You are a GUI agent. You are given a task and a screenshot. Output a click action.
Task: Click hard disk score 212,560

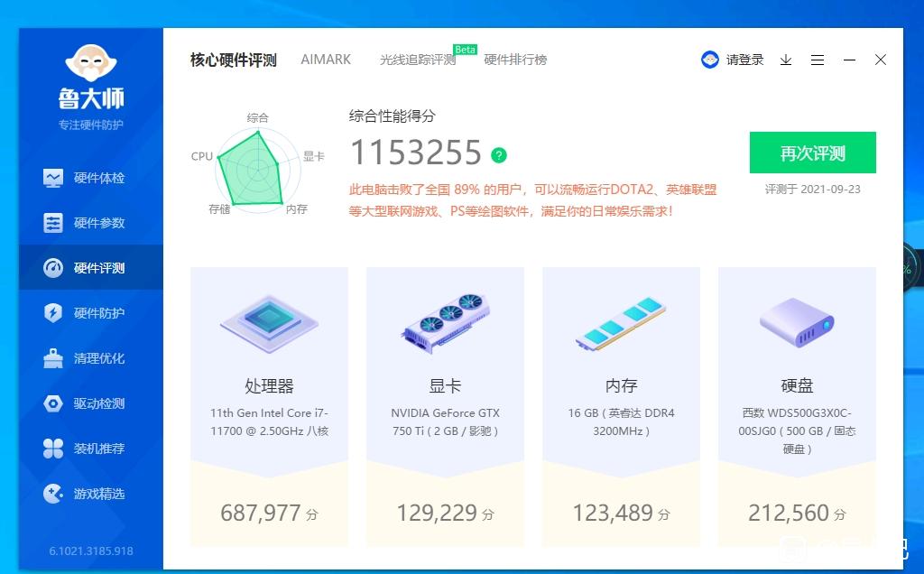click(789, 513)
